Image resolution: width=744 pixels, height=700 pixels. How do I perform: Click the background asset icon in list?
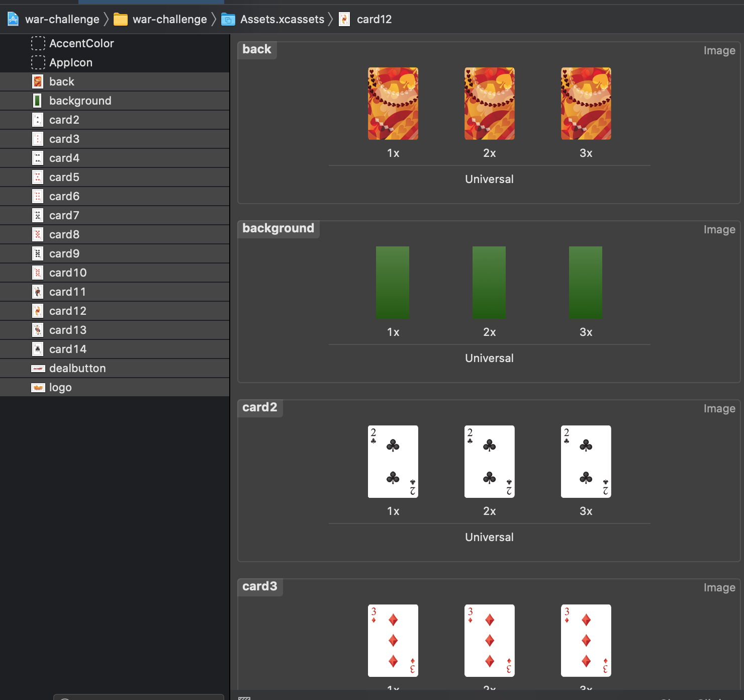[38, 101]
